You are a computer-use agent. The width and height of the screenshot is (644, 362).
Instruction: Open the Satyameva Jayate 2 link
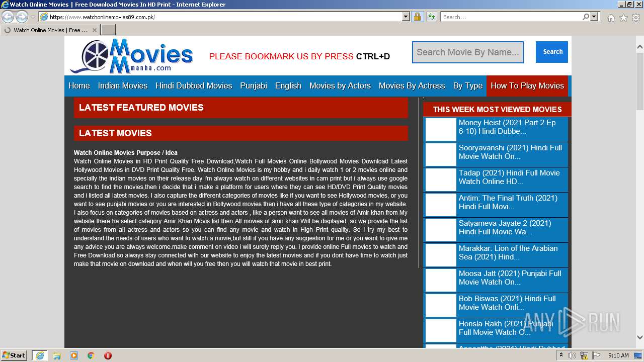(x=505, y=227)
